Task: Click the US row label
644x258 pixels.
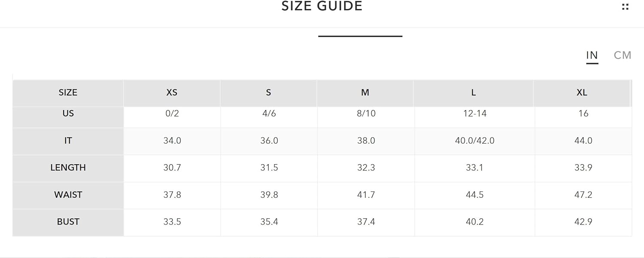Action: click(68, 114)
